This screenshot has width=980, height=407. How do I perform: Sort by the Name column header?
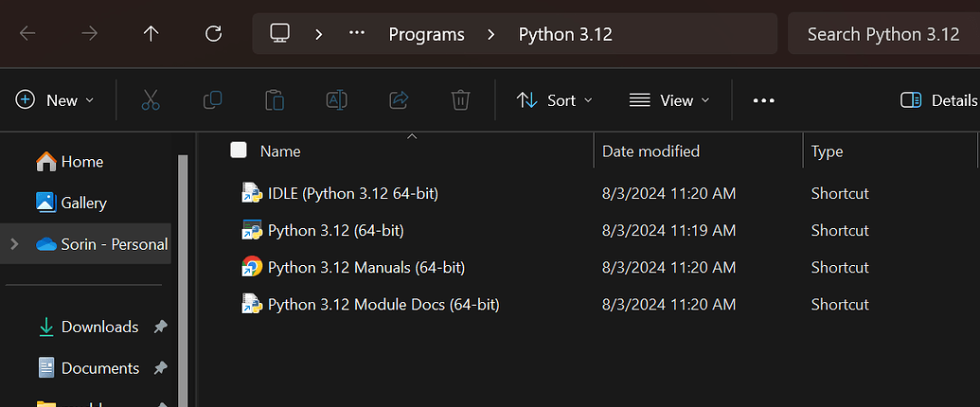click(x=280, y=151)
